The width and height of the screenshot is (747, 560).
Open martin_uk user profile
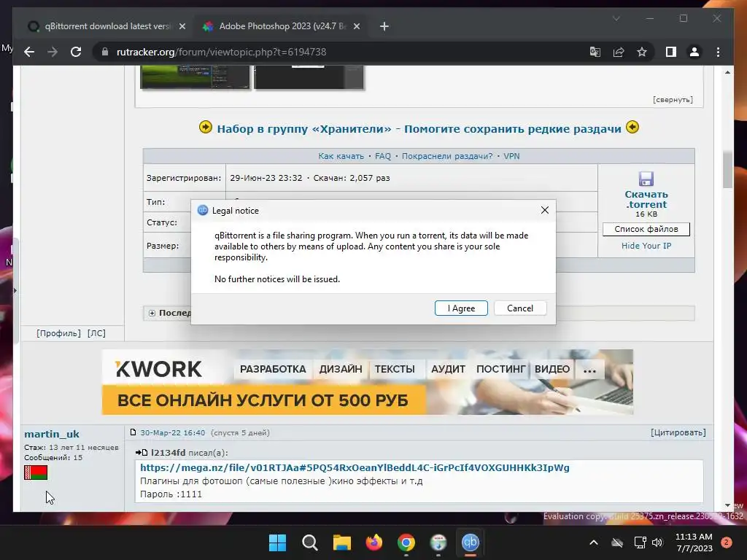pos(52,434)
